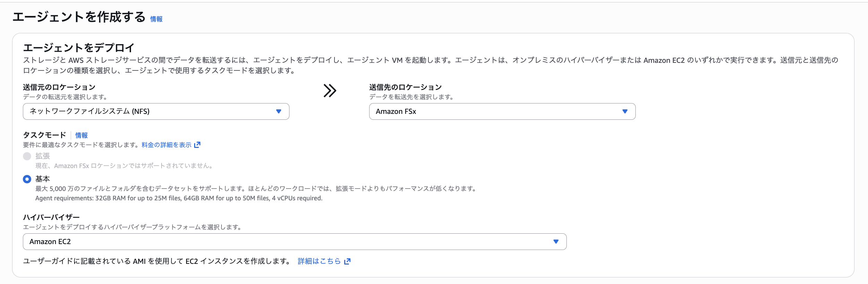The height and width of the screenshot is (284, 868).
Task: Click the 基本 radio label text
Action: click(43, 179)
